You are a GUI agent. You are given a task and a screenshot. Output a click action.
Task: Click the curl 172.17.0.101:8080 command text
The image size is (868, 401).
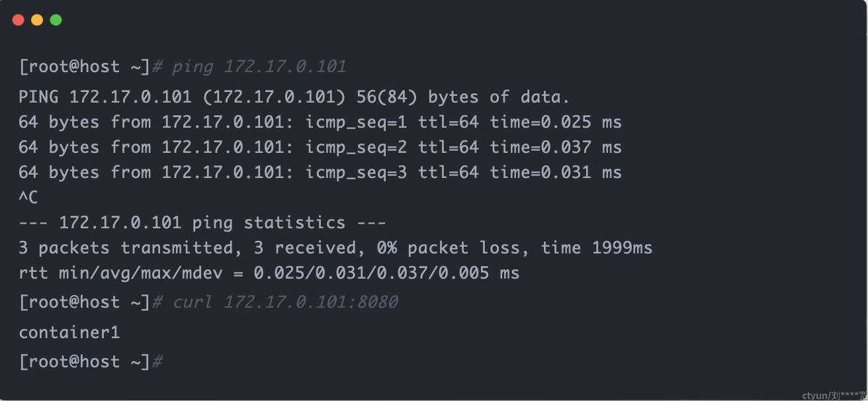(x=285, y=302)
